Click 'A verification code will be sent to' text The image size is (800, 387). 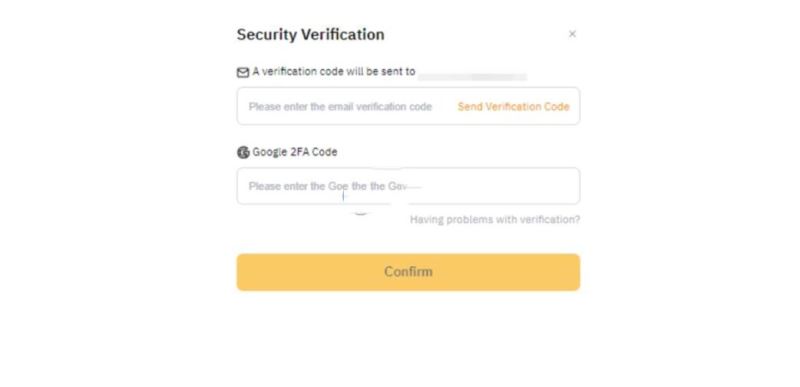coord(334,71)
